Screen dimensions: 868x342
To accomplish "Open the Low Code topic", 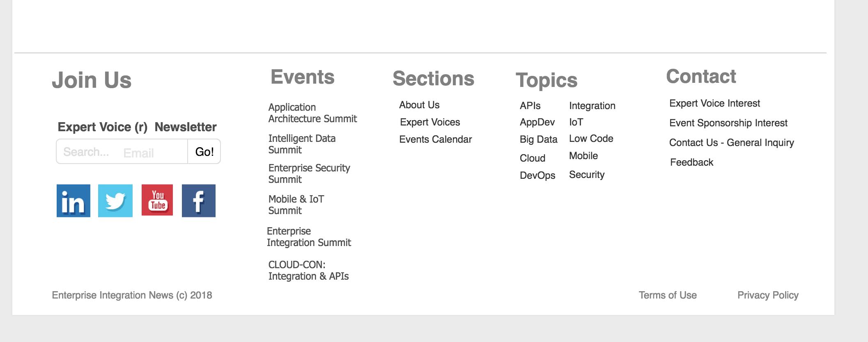I will 591,139.
